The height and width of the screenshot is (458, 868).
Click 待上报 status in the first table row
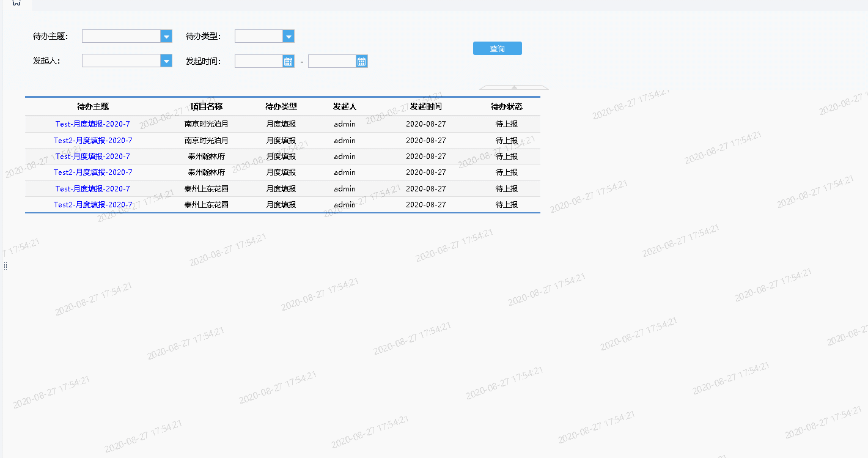tap(507, 124)
